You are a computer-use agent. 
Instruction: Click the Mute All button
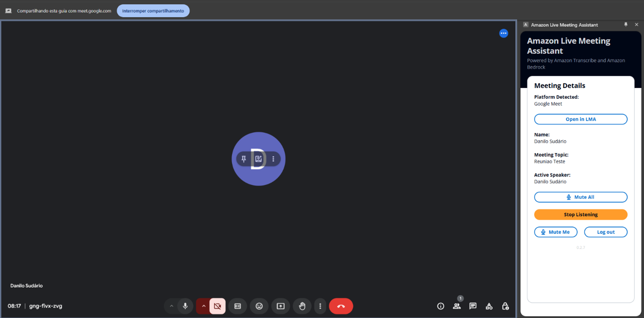coord(581,197)
